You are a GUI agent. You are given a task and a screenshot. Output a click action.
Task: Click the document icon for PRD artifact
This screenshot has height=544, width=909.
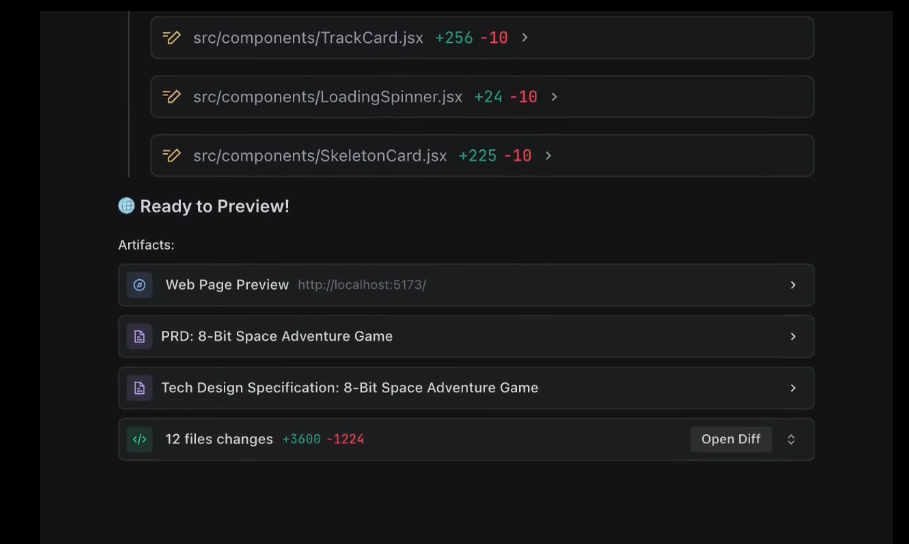tap(139, 336)
